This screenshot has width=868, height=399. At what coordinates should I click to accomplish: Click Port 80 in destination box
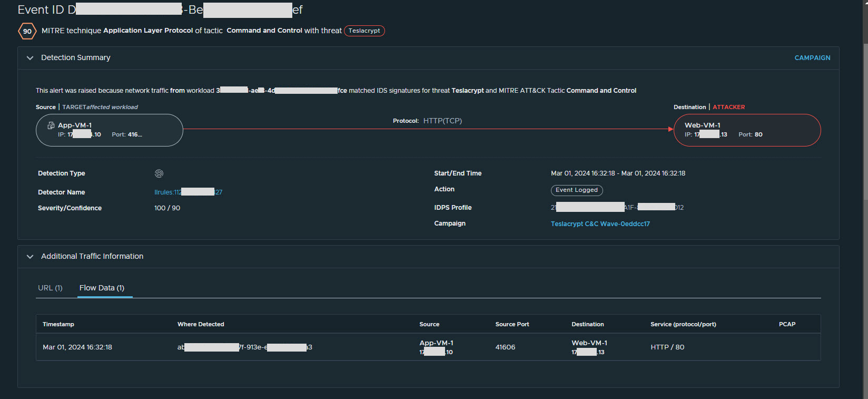tap(750, 134)
